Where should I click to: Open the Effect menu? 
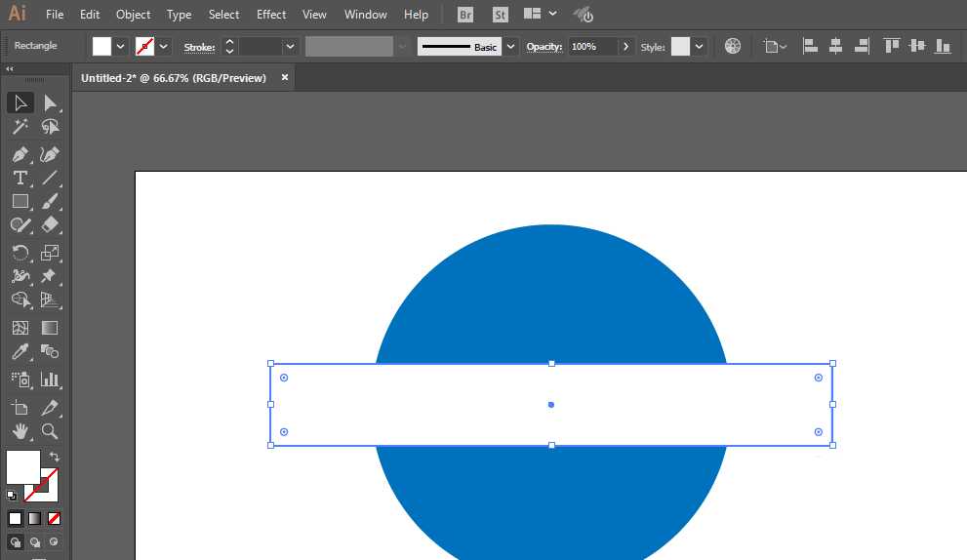[x=271, y=15]
